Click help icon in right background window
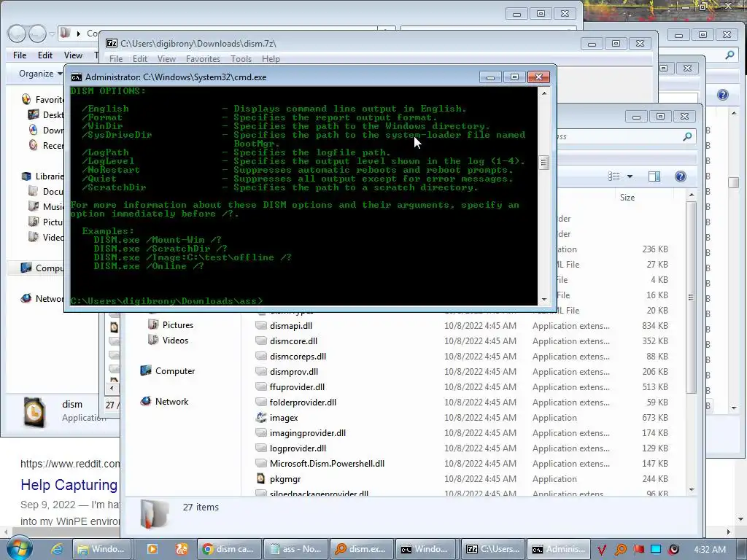The height and width of the screenshot is (560, 747). pyautogui.click(x=723, y=95)
